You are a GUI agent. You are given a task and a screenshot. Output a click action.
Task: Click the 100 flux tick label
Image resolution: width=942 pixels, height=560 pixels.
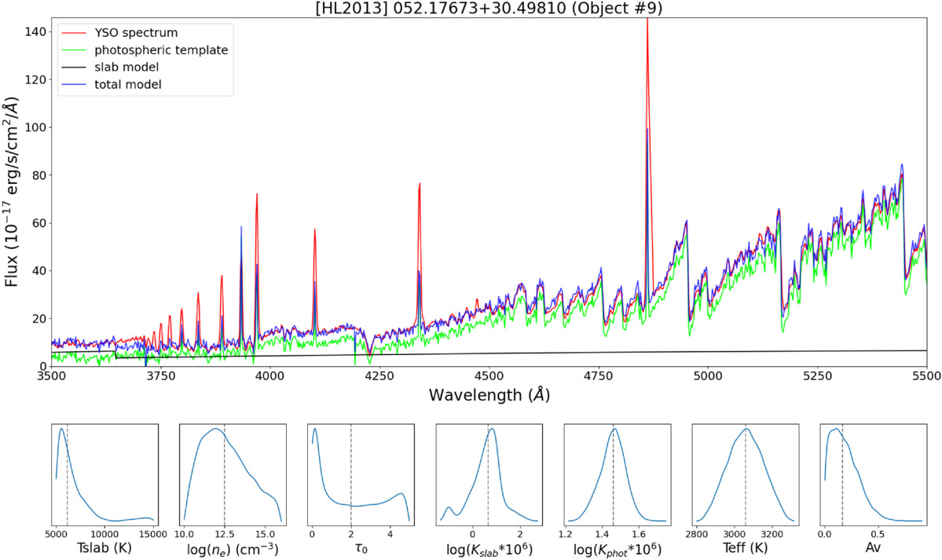(35, 127)
